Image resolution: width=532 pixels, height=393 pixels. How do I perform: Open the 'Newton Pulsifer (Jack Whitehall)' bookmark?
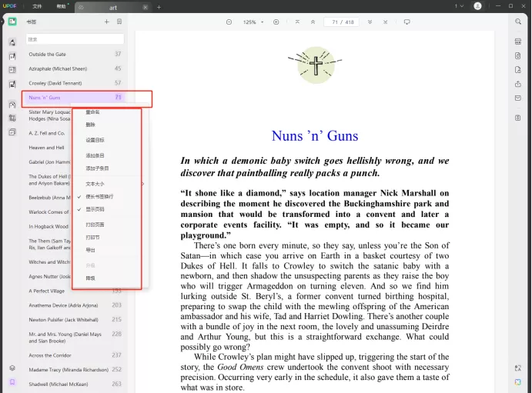point(75,320)
